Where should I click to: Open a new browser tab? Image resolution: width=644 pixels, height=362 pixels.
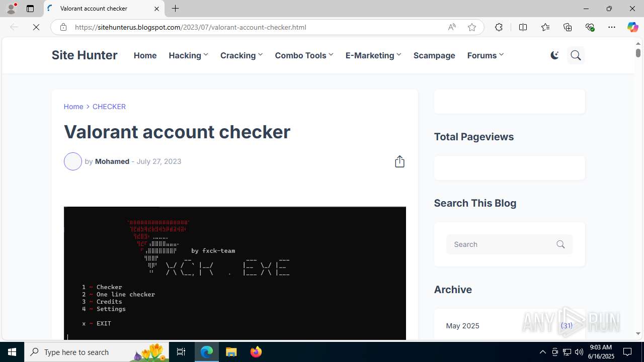pyautogui.click(x=175, y=9)
